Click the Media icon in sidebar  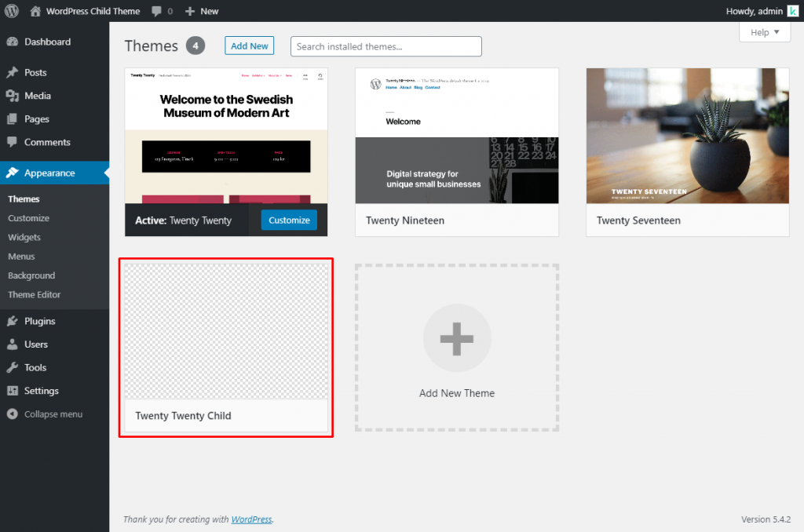[x=13, y=95]
